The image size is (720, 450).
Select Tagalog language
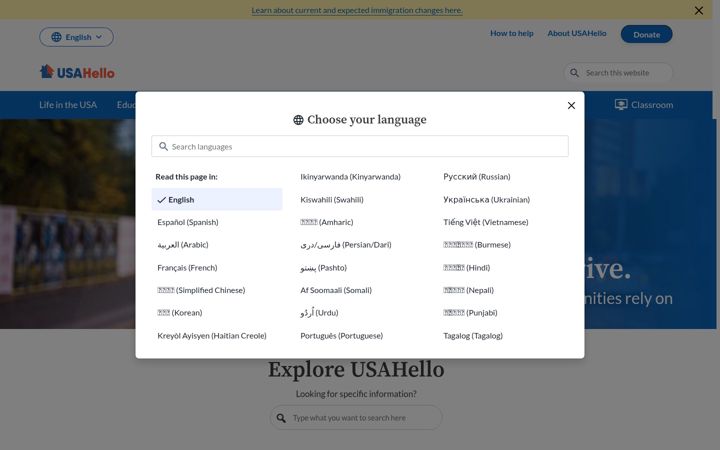(x=473, y=336)
